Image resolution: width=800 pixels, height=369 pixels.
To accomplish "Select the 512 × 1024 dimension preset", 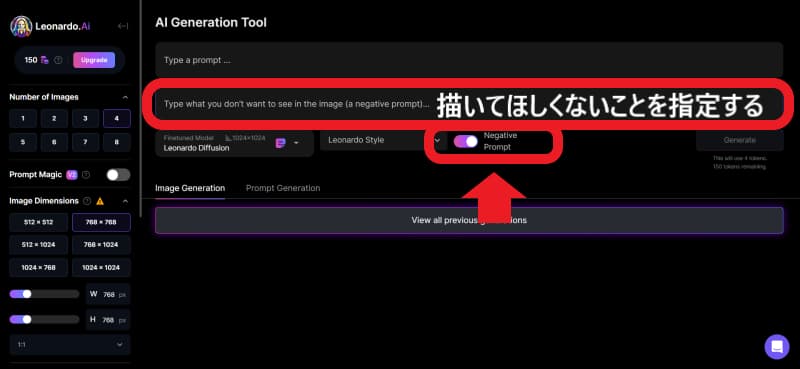I will click(38, 245).
